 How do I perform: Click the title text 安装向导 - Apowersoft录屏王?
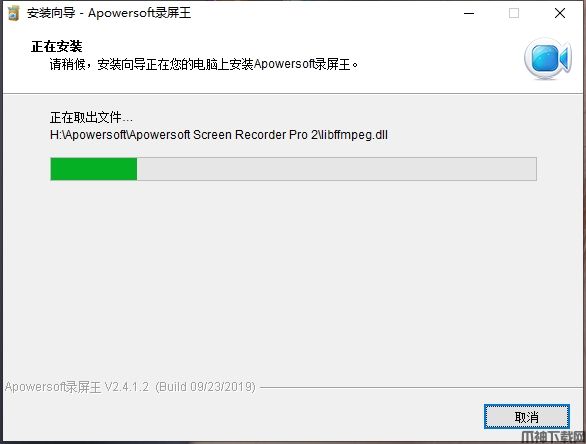click(x=109, y=13)
